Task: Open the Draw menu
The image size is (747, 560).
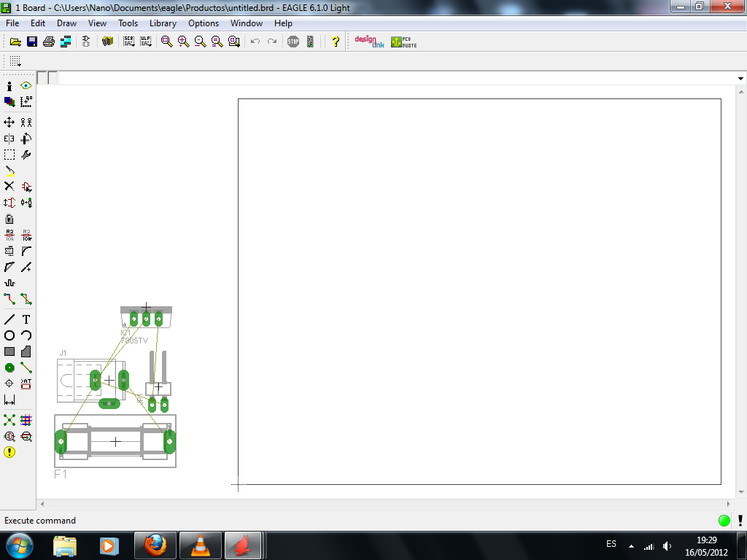Action: 66,23
